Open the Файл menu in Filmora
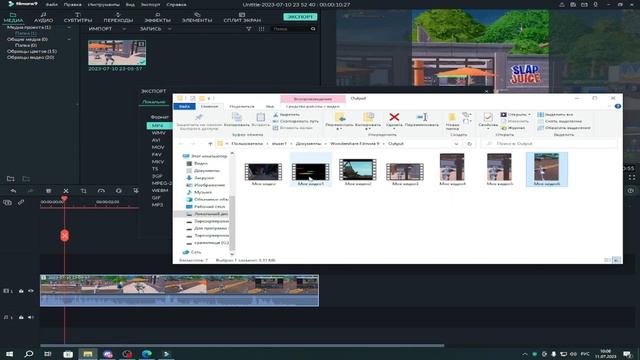 point(51,4)
